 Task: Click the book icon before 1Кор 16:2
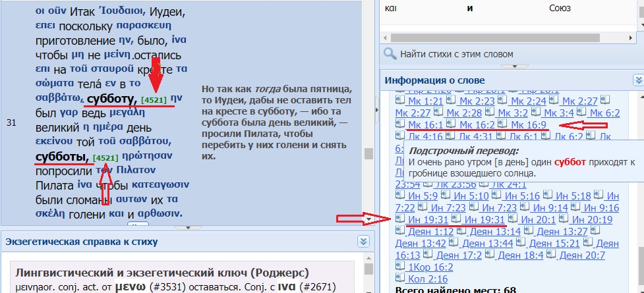click(400, 267)
